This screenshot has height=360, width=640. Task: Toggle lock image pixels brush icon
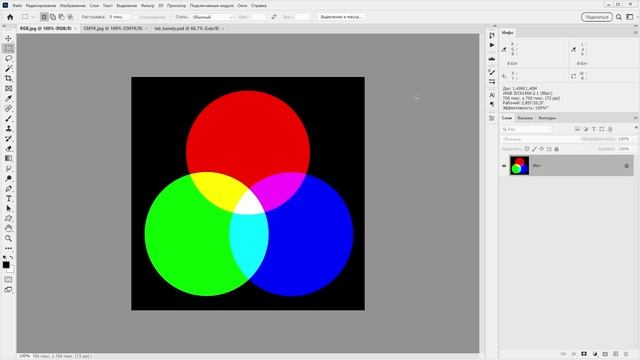point(534,149)
